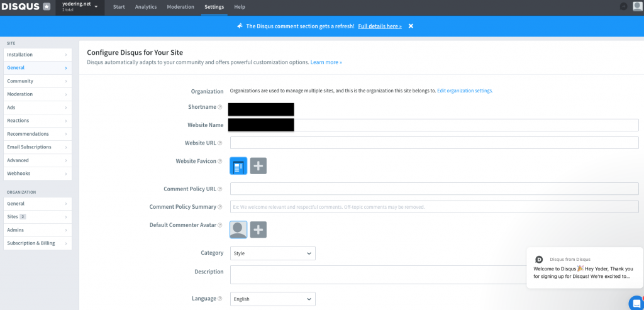Select the current blue favicon thumbnail
Image resolution: width=644 pixels, height=310 pixels.
coord(238,166)
